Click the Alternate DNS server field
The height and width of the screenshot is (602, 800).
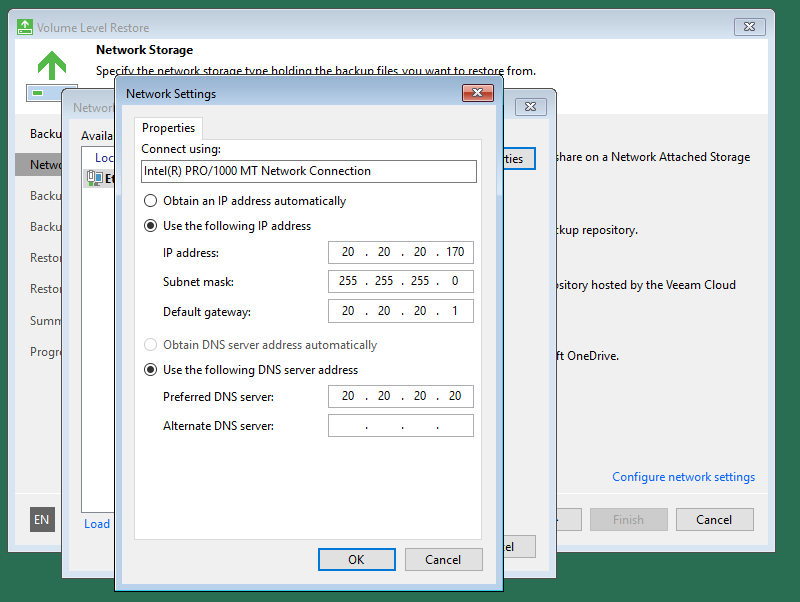click(x=401, y=425)
